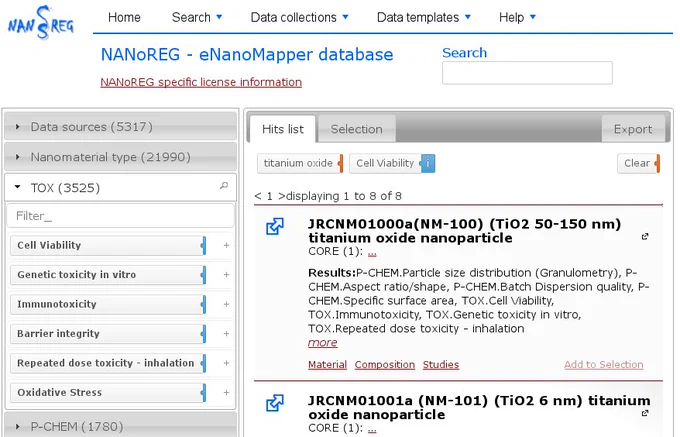Viewport: 680px width, 437px height.
Task: Click JRCNM01001a (NM-101) entry title
Action: point(480,408)
